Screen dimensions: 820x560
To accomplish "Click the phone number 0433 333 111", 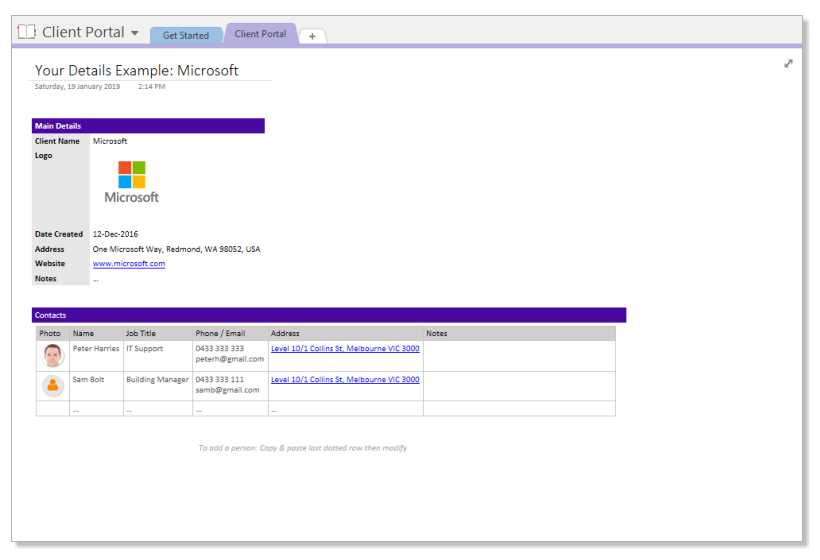I will 220,380.
